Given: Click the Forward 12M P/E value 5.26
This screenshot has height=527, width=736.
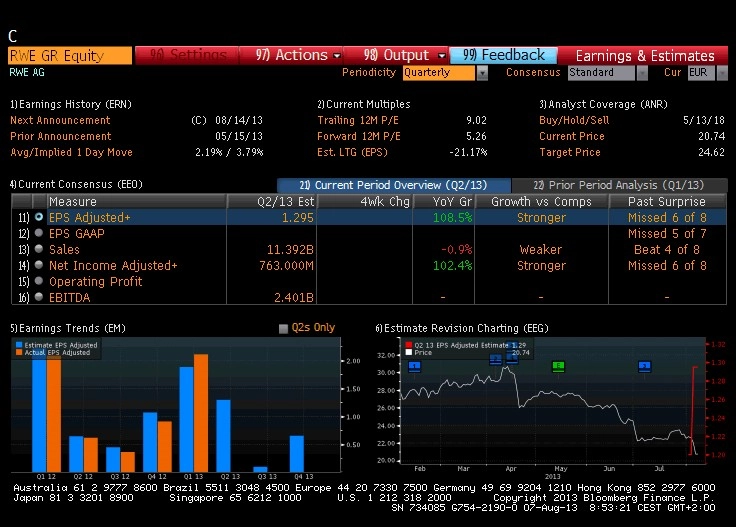Looking at the screenshot, I should [476, 136].
